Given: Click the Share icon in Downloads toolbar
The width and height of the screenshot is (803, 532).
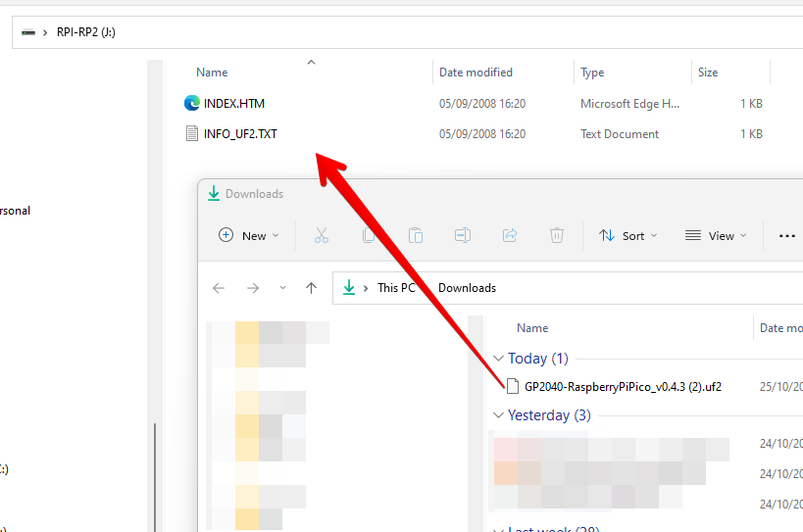Looking at the screenshot, I should 510,235.
